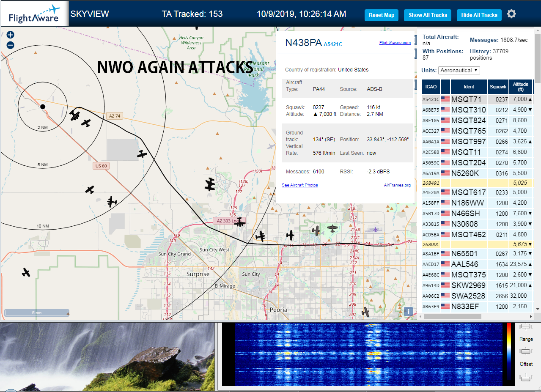
Task: Sort table by Squawk column header
Action: (498, 86)
